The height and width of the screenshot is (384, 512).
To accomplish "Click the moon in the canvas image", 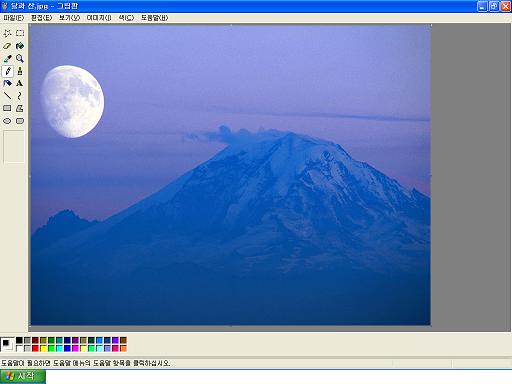I will coord(72,101).
